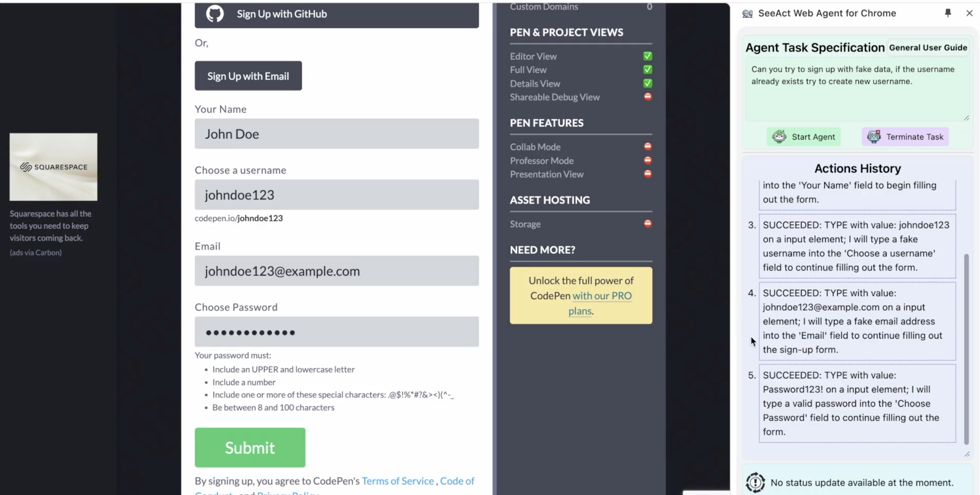Click Full View green checkmark icon
Viewport: 980px width, 495px height.
tap(648, 70)
